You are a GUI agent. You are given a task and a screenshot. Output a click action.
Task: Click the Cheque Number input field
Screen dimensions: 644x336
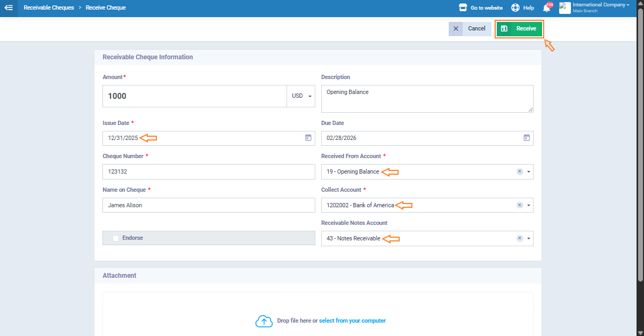coord(209,172)
